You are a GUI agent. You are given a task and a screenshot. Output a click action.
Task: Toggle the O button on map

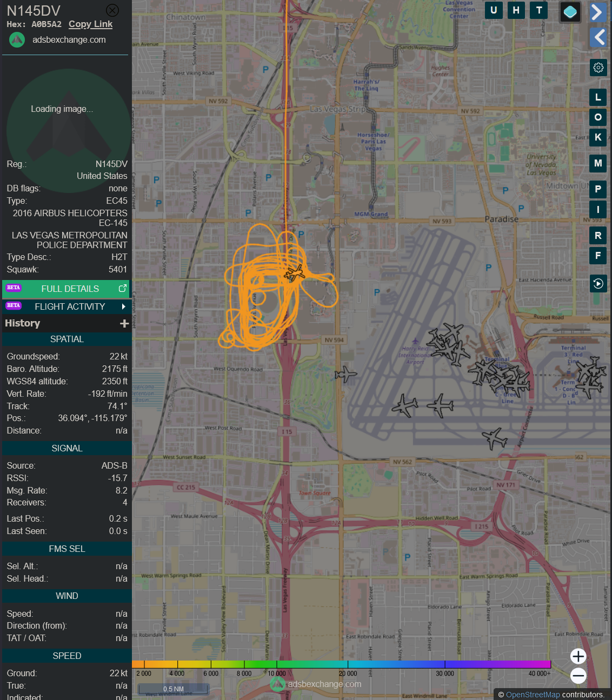tap(598, 117)
